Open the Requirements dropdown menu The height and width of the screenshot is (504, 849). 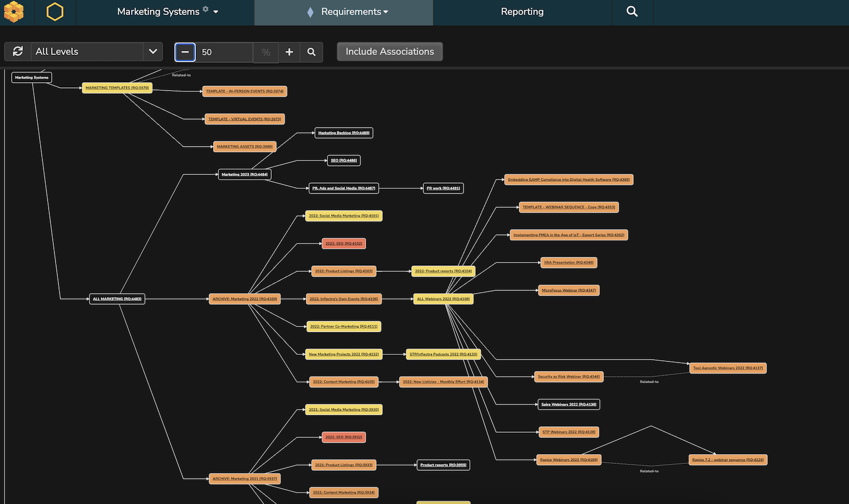click(354, 12)
